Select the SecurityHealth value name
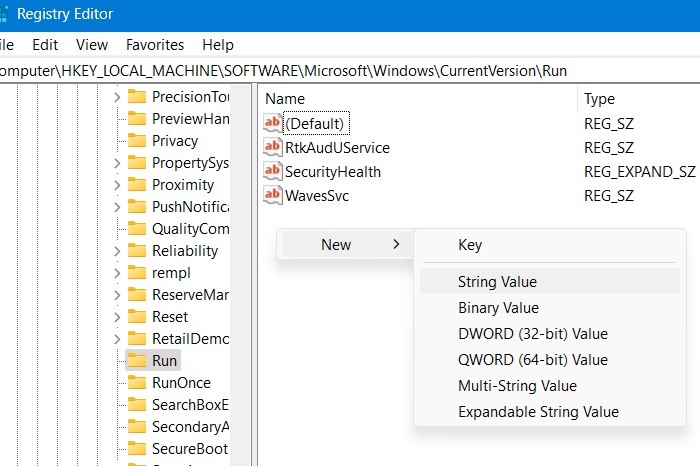The height and width of the screenshot is (466, 700). point(333,171)
